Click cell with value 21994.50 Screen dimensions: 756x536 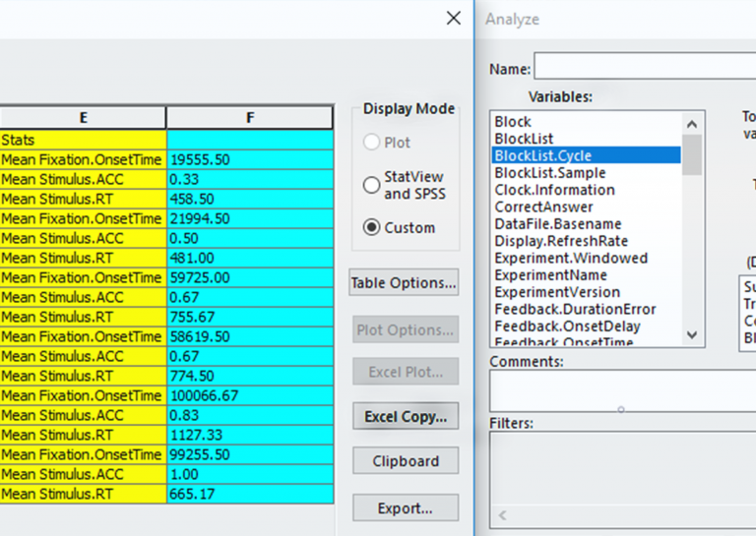coord(250,218)
